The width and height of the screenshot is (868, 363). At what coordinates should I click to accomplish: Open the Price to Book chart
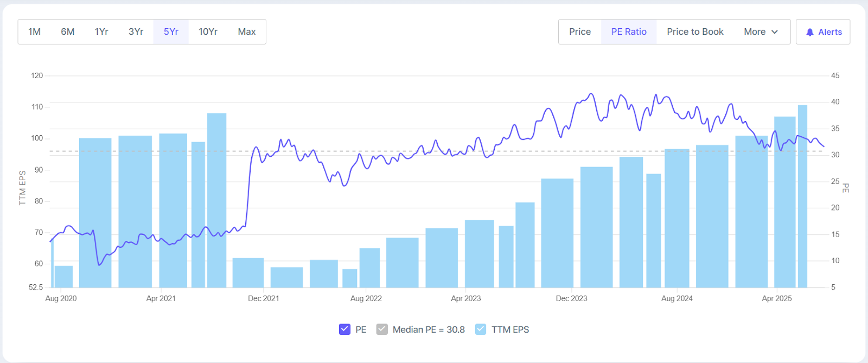[x=695, y=31]
